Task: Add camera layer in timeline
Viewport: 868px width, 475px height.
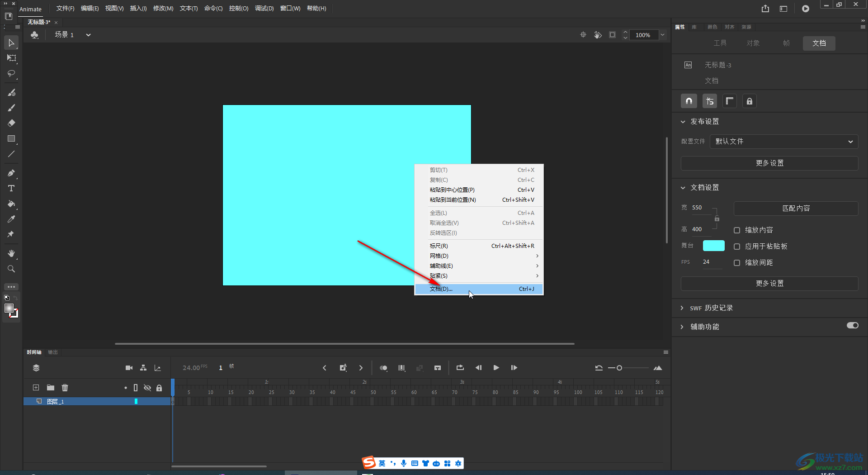Action: (x=129, y=368)
